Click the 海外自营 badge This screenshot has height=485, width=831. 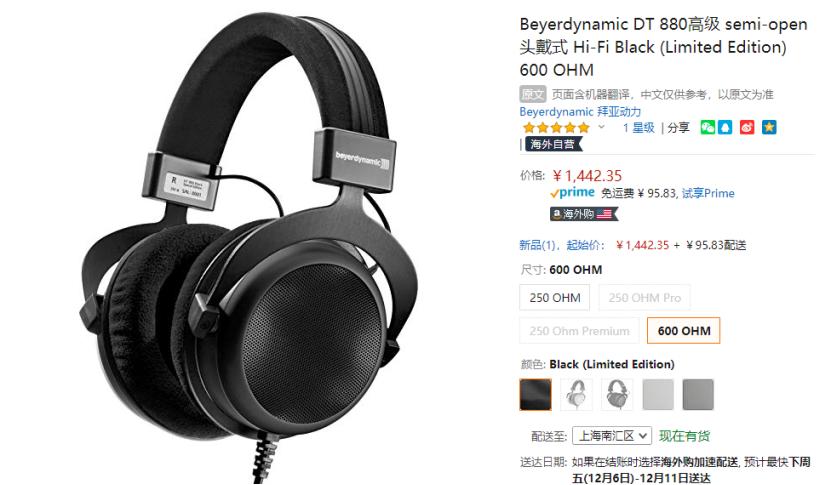[x=553, y=144]
